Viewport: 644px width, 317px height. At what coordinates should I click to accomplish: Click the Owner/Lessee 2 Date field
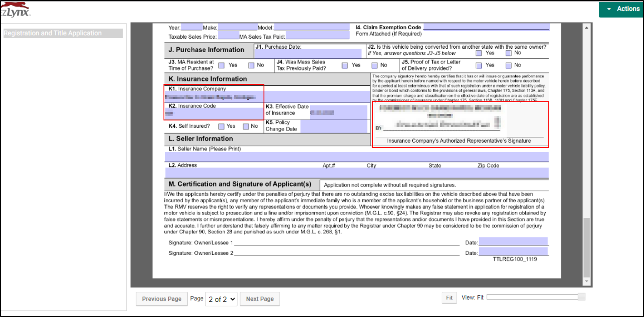[x=513, y=252]
